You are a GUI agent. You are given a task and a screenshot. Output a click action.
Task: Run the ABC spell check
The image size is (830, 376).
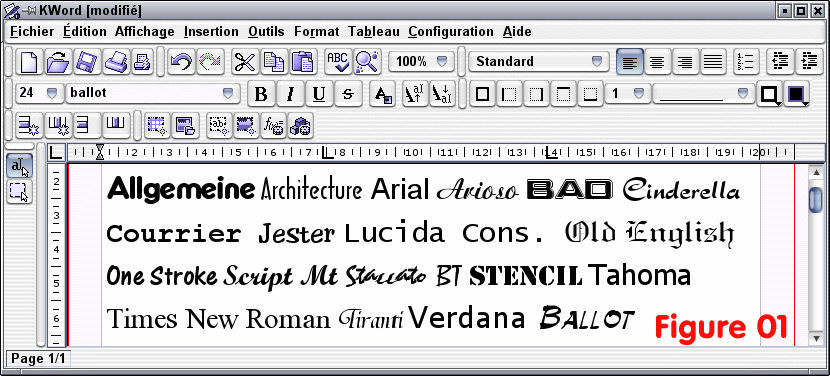[x=338, y=61]
